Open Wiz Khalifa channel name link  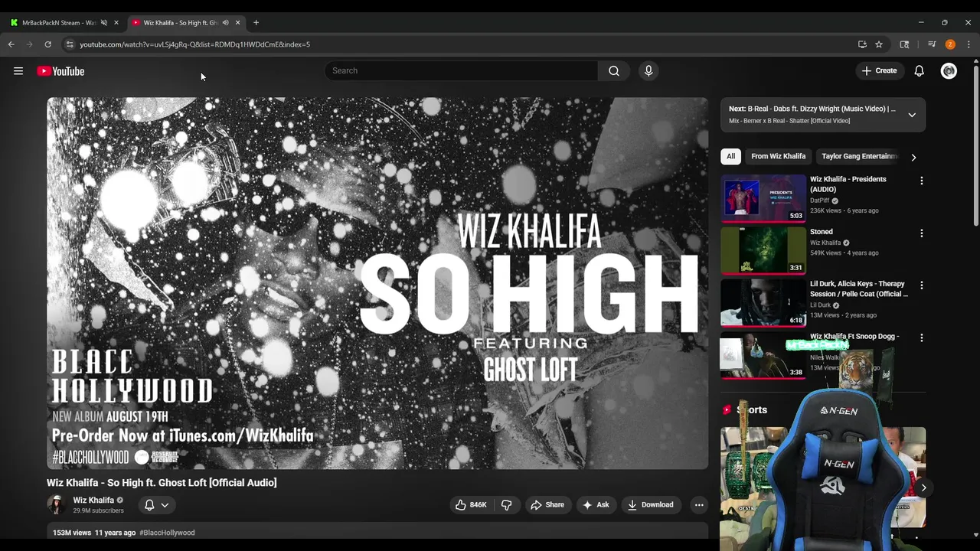click(x=93, y=500)
